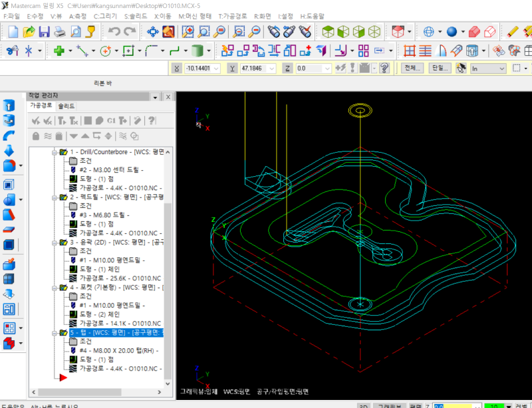Image resolution: width=532 pixels, height=408 pixels.
Task: Click the G1 post-process icon
Action: tap(111, 120)
